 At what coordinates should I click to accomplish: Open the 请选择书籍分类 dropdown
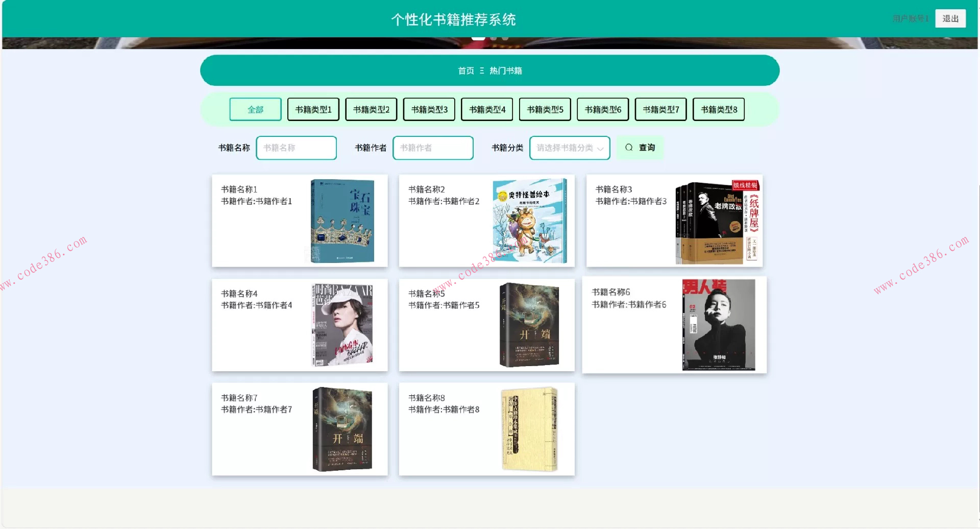567,148
